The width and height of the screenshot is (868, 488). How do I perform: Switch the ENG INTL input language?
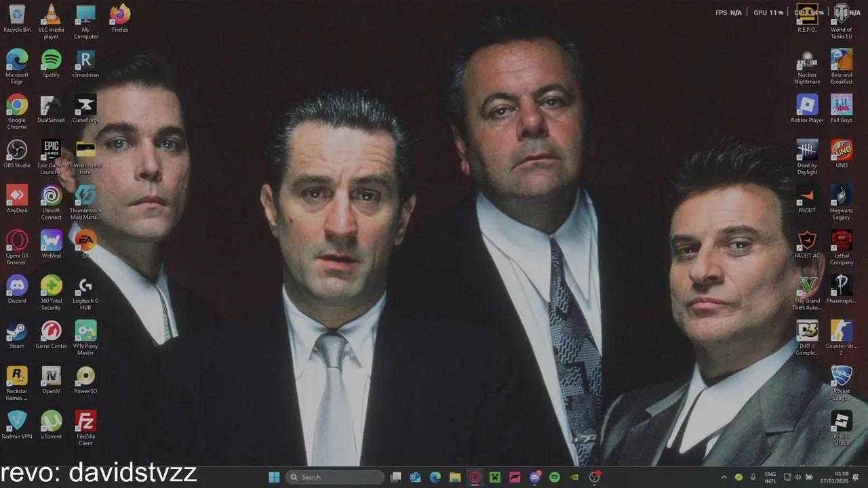click(x=770, y=477)
